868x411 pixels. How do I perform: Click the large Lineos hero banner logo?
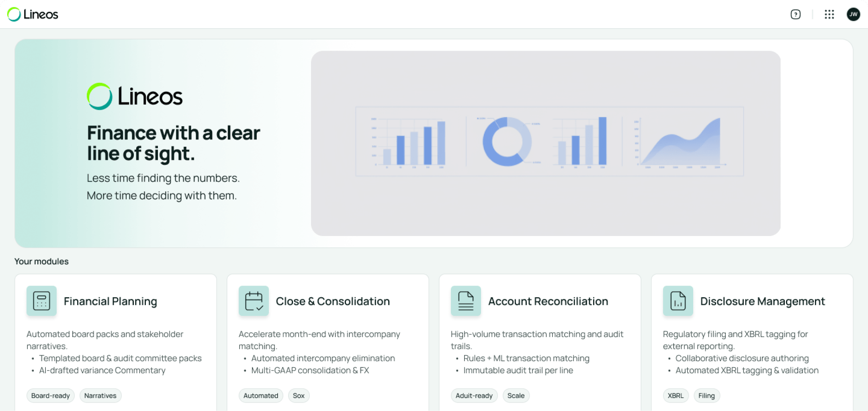pos(135,97)
